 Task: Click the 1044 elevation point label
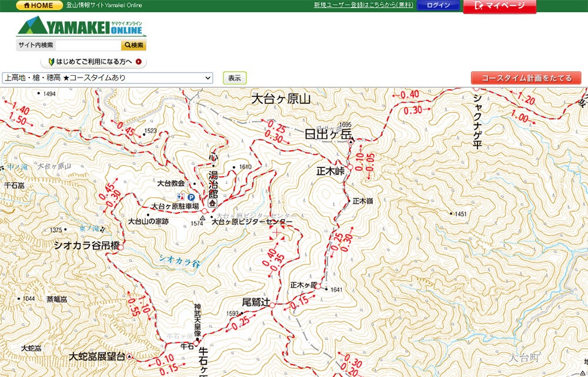(x=28, y=298)
